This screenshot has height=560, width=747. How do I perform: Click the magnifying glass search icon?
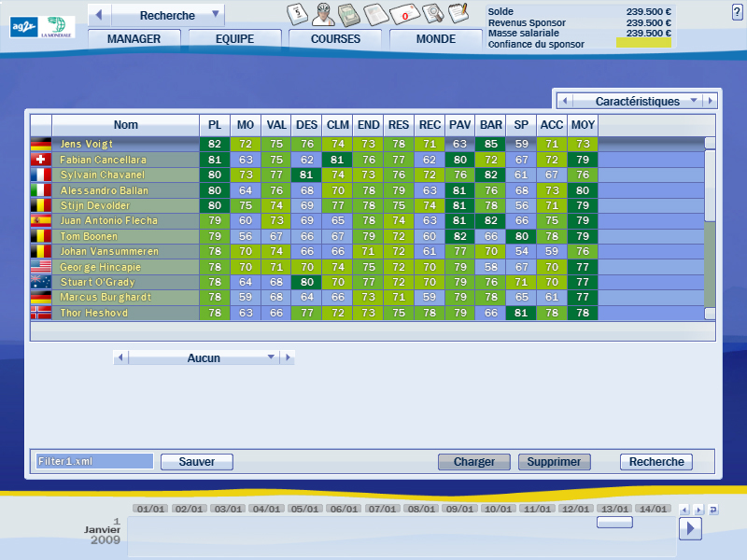[x=432, y=14]
